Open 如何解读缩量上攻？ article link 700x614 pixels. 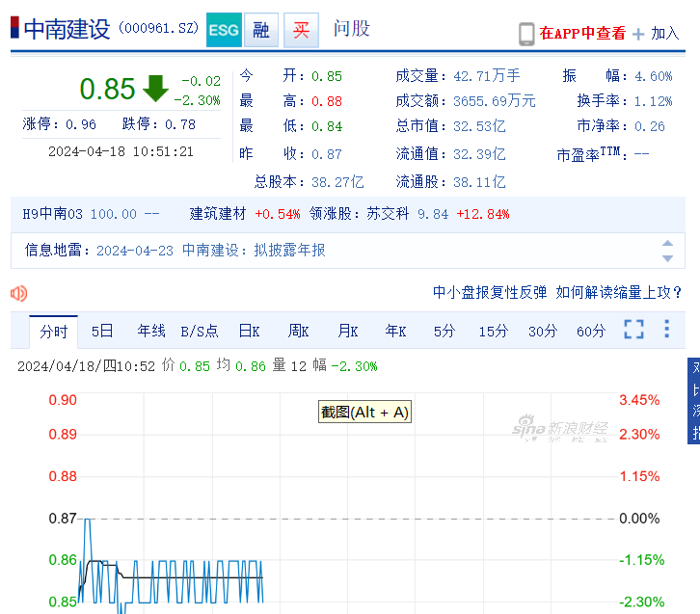pyautogui.click(x=619, y=292)
